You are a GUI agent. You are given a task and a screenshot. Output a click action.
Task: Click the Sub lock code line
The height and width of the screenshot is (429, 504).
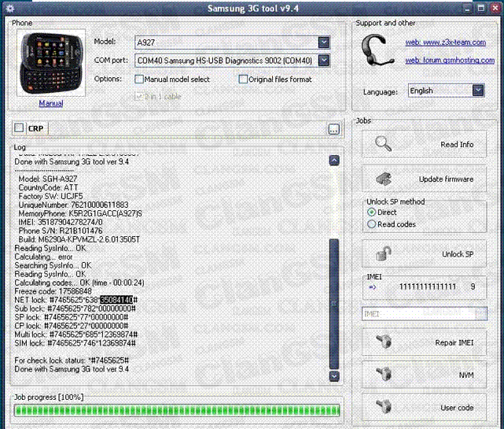point(75,309)
